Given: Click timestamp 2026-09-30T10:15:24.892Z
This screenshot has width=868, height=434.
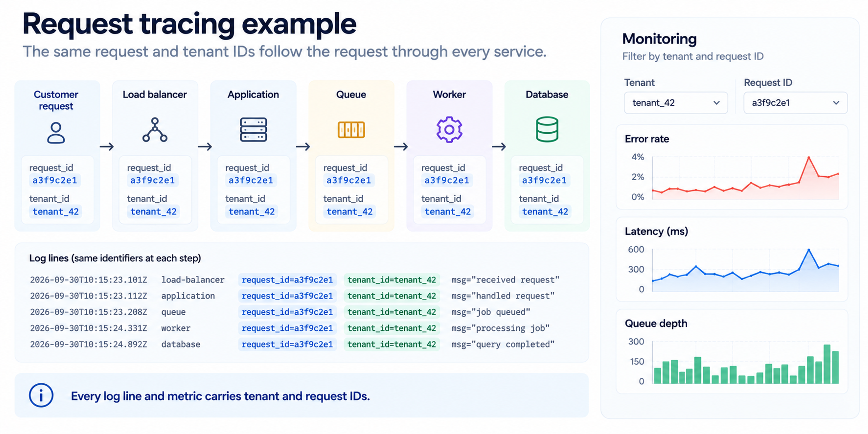Looking at the screenshot, I should (89, 344).
